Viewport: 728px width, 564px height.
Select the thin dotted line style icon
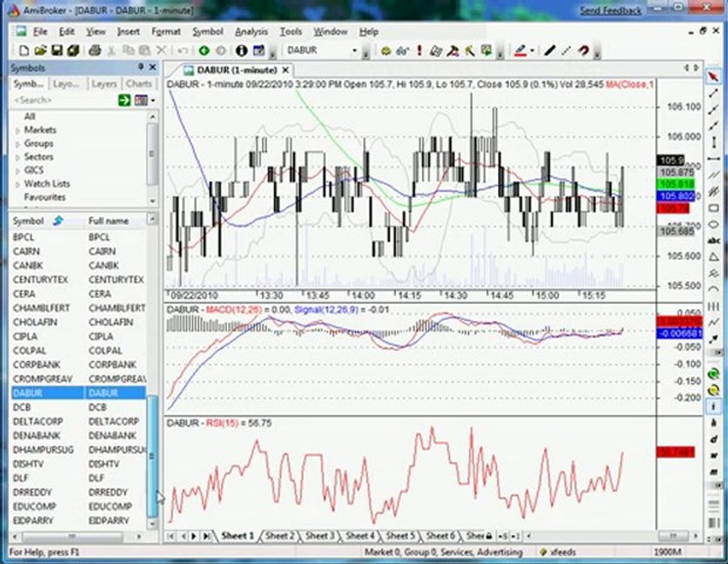(x=566, y=50)
